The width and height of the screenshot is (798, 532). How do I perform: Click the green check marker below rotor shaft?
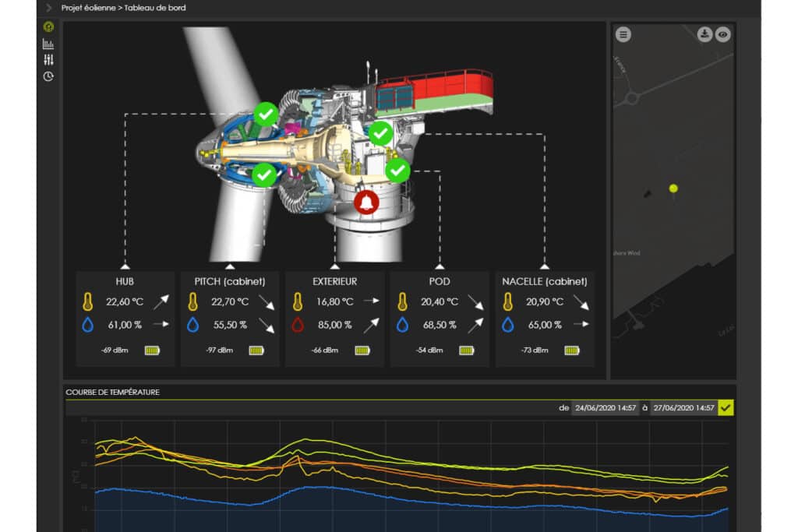[x=264, y=175]
